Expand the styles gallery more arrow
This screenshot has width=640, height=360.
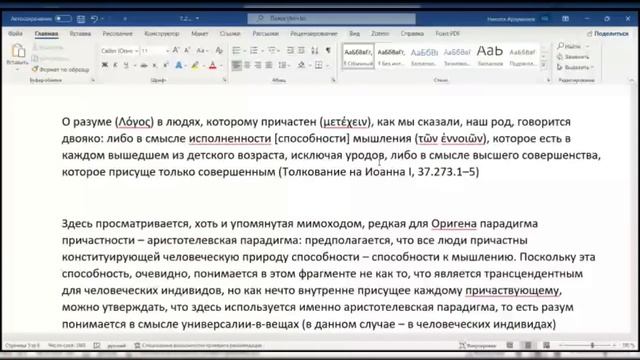tap(543, 65)
